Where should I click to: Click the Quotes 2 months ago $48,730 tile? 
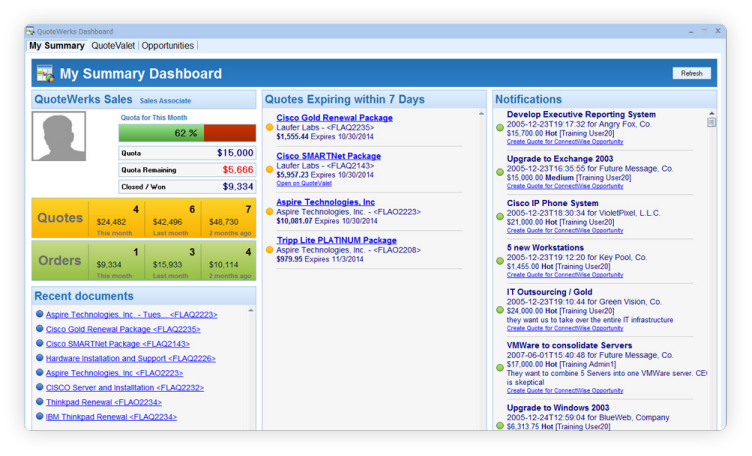tap(229, 219)
